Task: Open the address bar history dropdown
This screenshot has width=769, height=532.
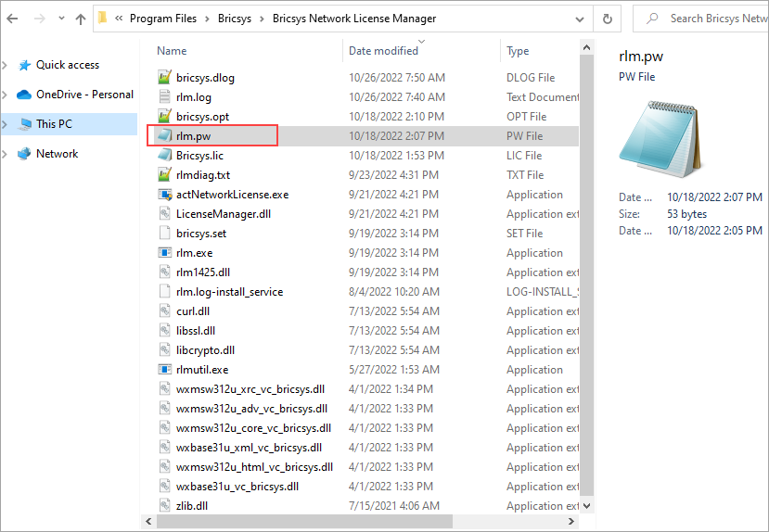Action: pyautogui.click(x=582, y=19)
